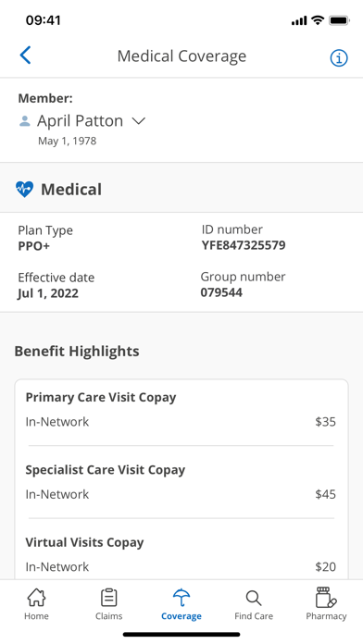The image size is (363, 644).
Task: Click the member profile person icon
Action: coord(25,120)
